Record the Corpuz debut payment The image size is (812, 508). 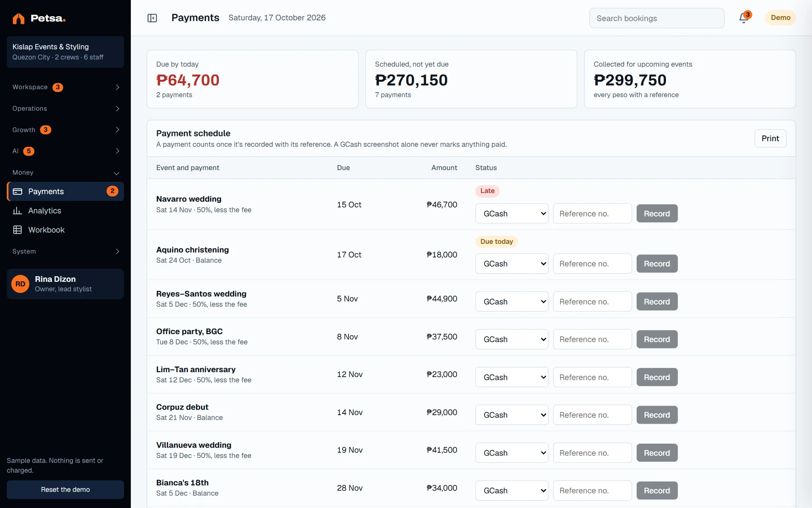click(657, 415)
